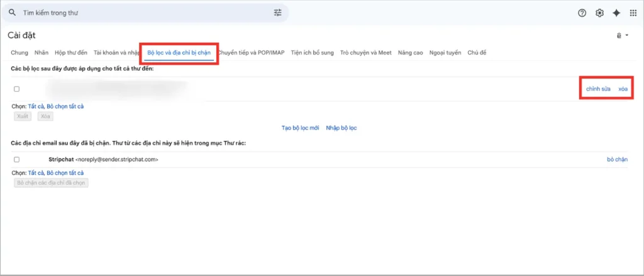Select Bộ lọc và địa chỉ bị chặn tab

(x=179, y=53)
